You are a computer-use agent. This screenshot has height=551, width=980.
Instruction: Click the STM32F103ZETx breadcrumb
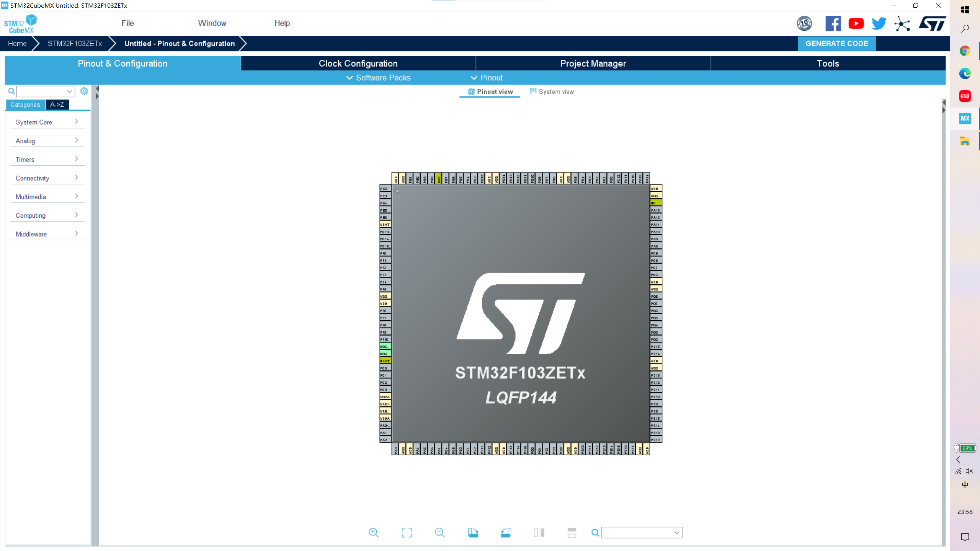[x=75, y=43]
